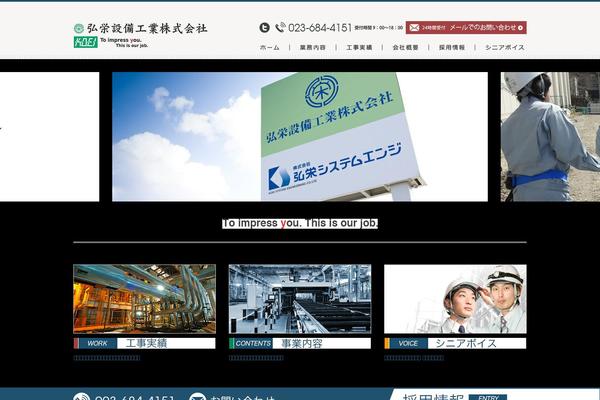Image resolution: width=600 pixels, height=400 pixels.
Task: Show the next slide with worker photo
Action: pyautogui.click(x=550, y=137)
